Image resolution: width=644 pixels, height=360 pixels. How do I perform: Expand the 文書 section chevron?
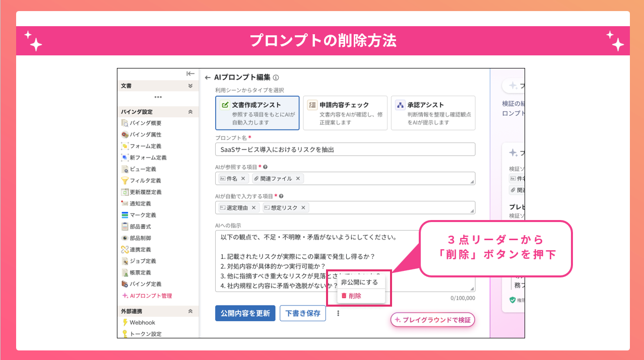[190, 86]
